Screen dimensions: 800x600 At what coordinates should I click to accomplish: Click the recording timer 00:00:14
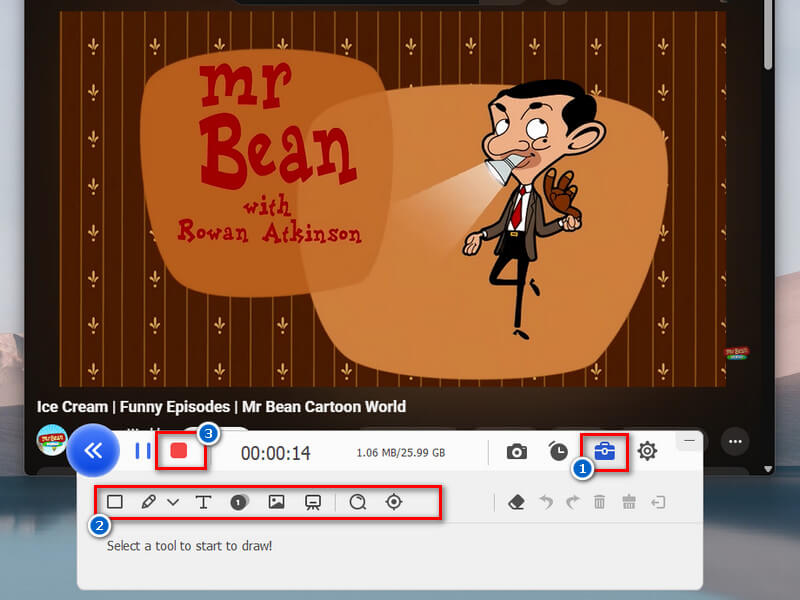276,453
